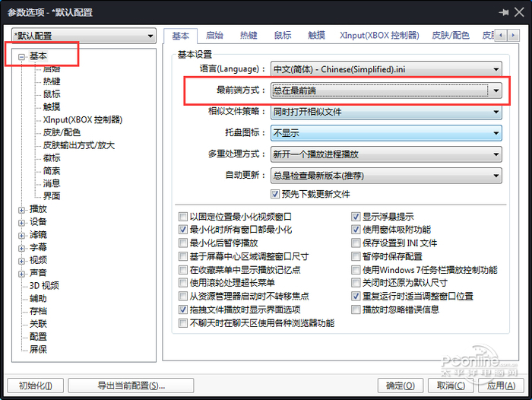
Task: Toggle 使用窗体吸附功能 checkbox
Action: point(356,230)
